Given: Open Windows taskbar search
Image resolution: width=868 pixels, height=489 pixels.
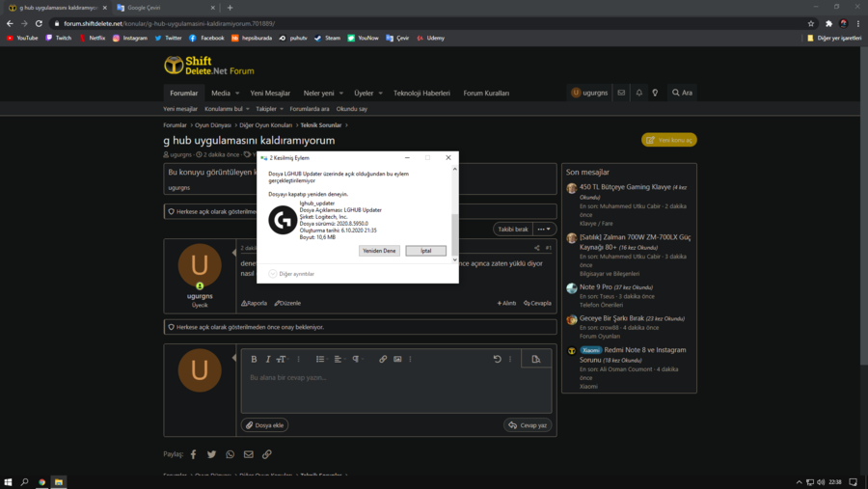Looking at the screenshot, I should tap(24, 482).
